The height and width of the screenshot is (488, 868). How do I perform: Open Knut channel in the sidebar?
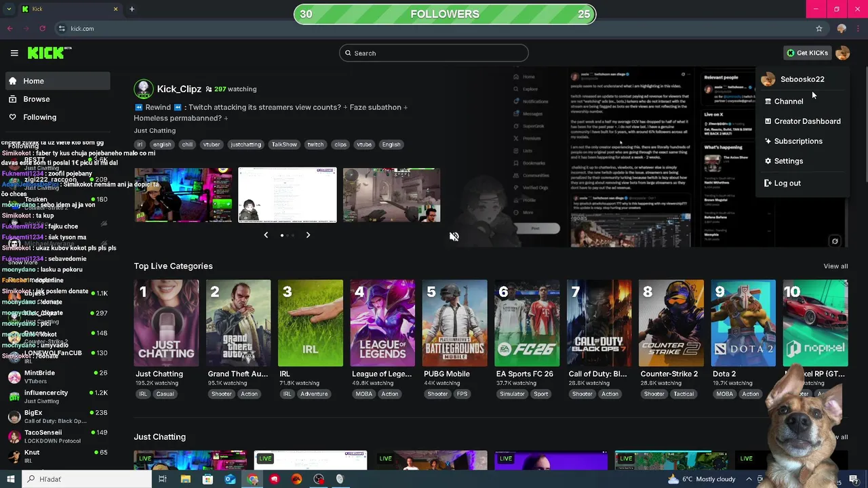pos(58,455)
